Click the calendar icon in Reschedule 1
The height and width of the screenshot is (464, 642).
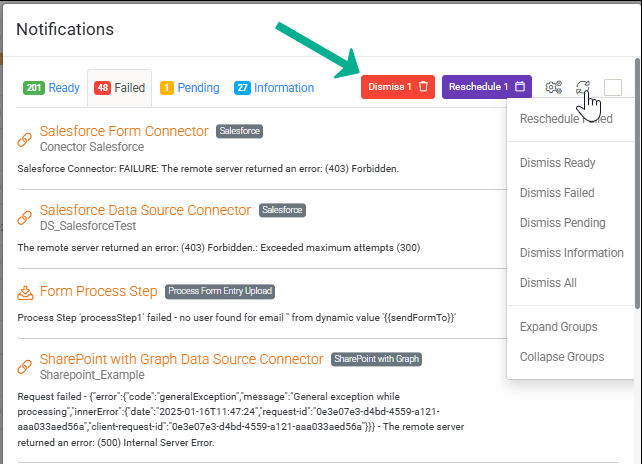click(x=520, y=86)
